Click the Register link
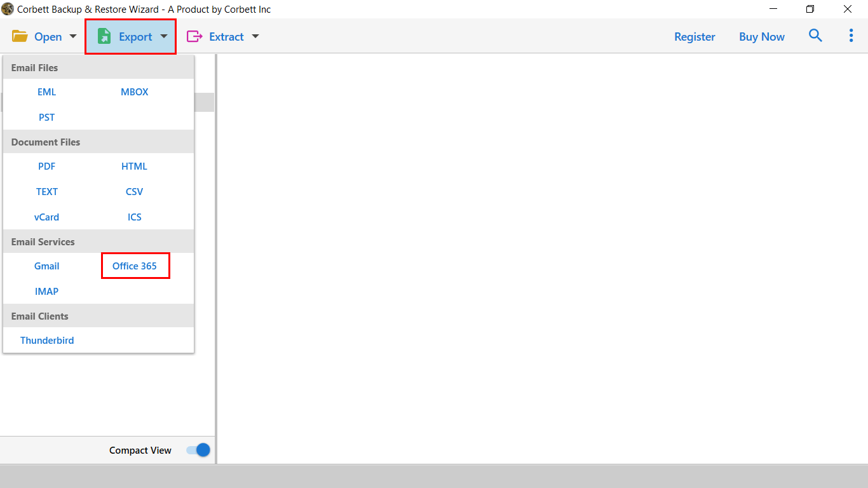The width and height of the screenshot is (868, 488). [695, 37]
